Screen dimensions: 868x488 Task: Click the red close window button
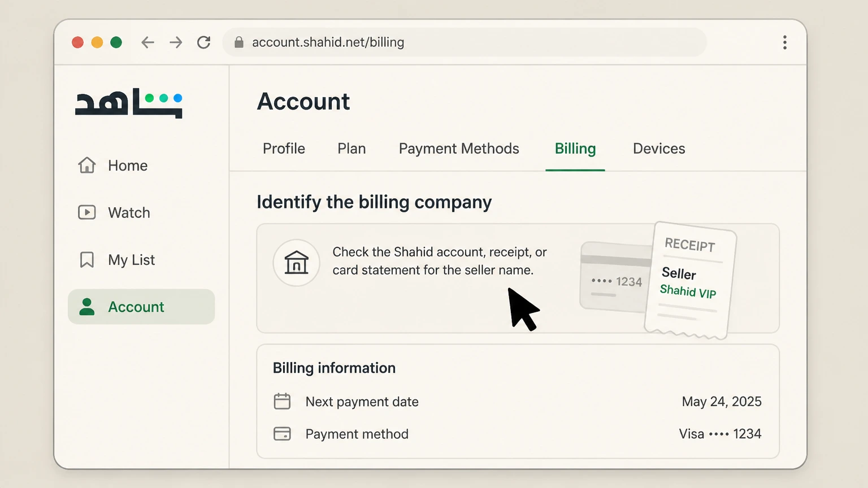click(78, 42)
